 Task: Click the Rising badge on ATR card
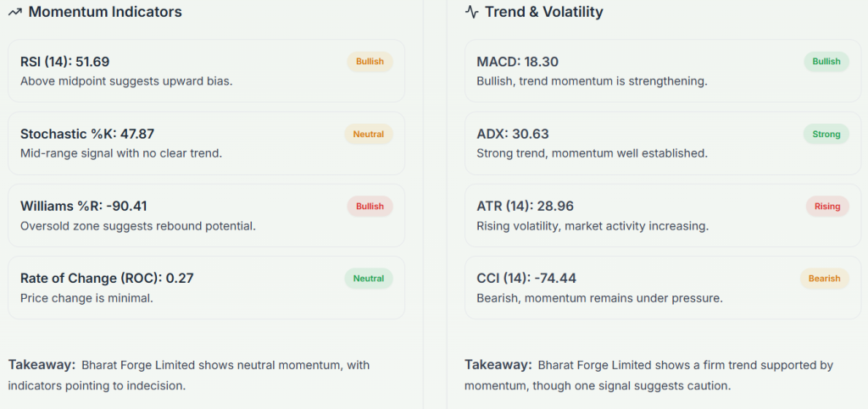pos(827,207)
